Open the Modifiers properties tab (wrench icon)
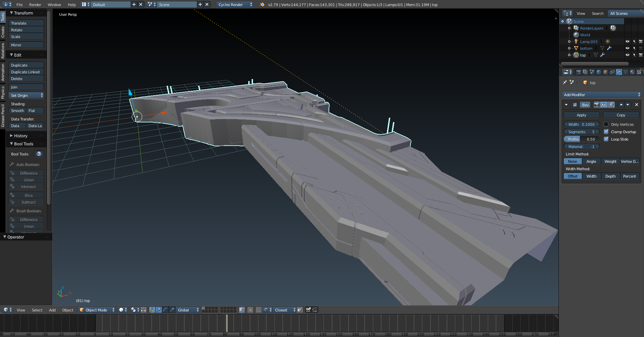 (619, 72)
